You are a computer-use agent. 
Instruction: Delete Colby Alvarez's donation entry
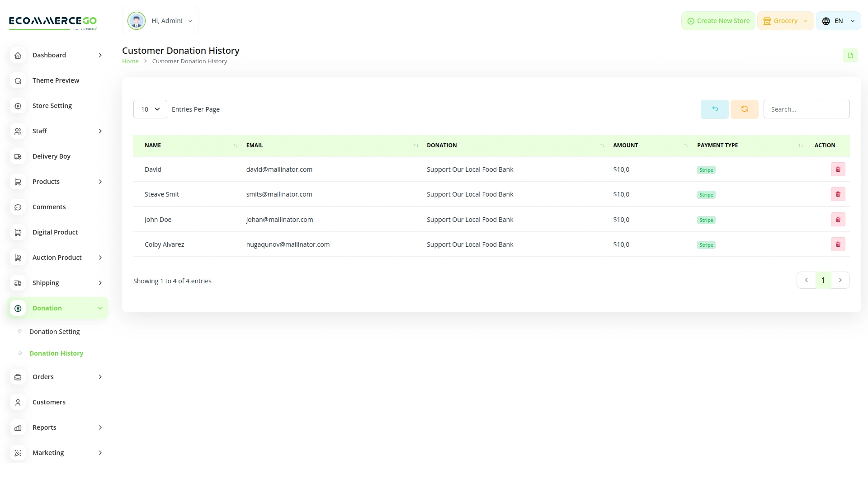838,244
